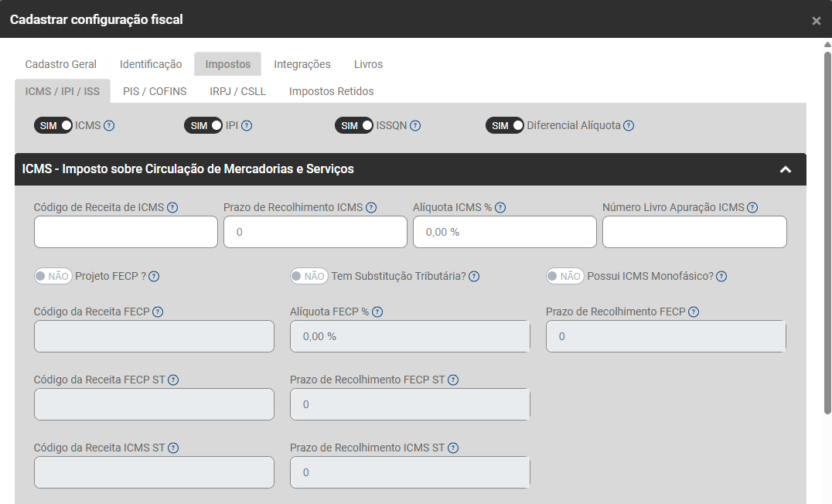Click help icon beside ISSQN toggle
This screenshot has width=832, height=504.
click(x=415, y=126)
